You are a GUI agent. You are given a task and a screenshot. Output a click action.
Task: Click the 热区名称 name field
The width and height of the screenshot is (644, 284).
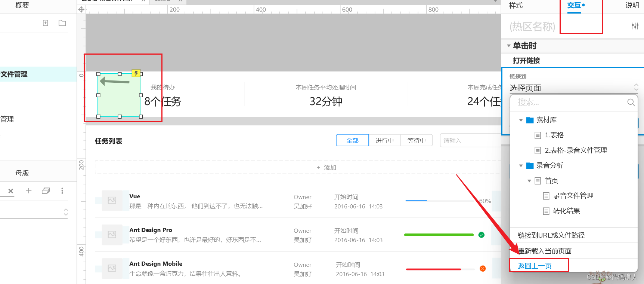click(532, 26)
